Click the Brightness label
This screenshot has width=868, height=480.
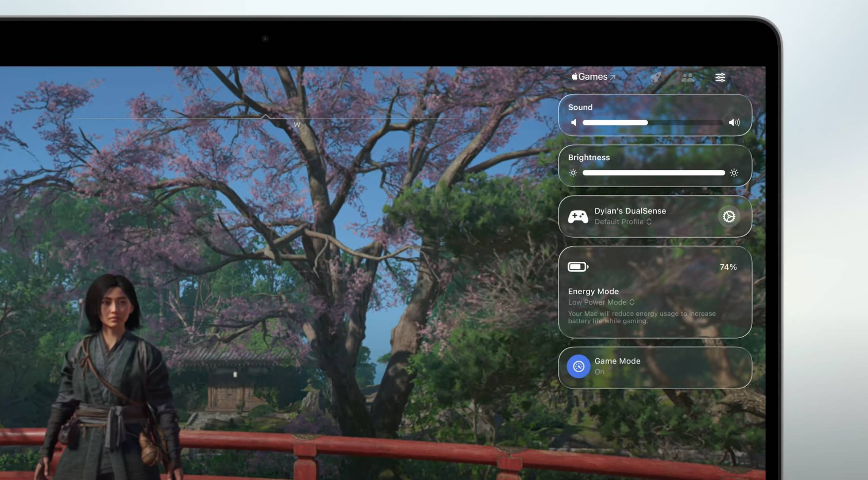click(589, 157)
